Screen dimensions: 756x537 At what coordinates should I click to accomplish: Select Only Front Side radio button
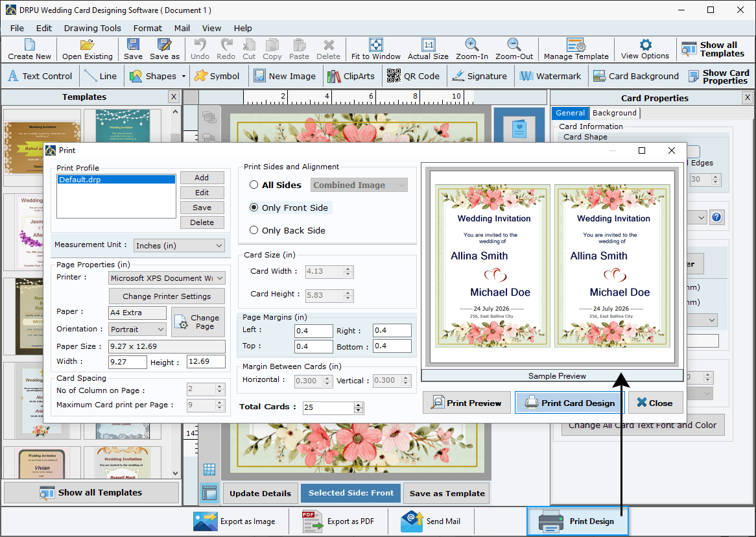click(254, 208)
